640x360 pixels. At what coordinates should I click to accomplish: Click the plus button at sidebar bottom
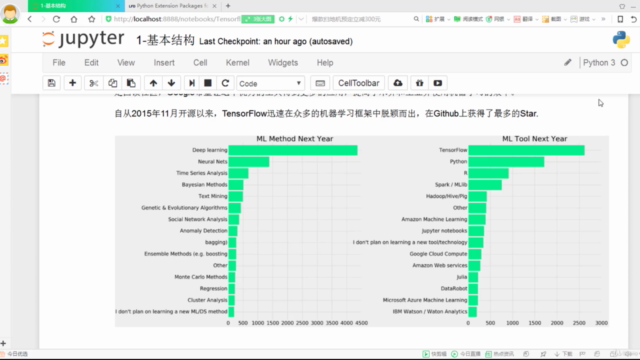point(3,343)
